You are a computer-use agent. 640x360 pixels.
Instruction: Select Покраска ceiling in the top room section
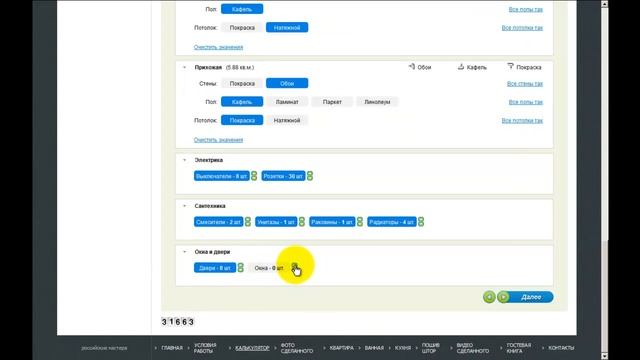pyautogui.click(x=242, y=27)
